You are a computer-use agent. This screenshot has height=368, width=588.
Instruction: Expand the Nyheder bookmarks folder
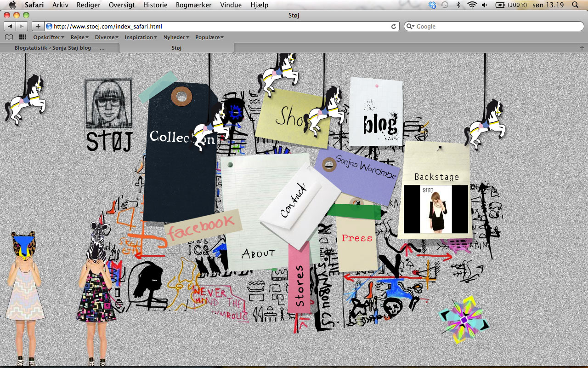point(176,37)
